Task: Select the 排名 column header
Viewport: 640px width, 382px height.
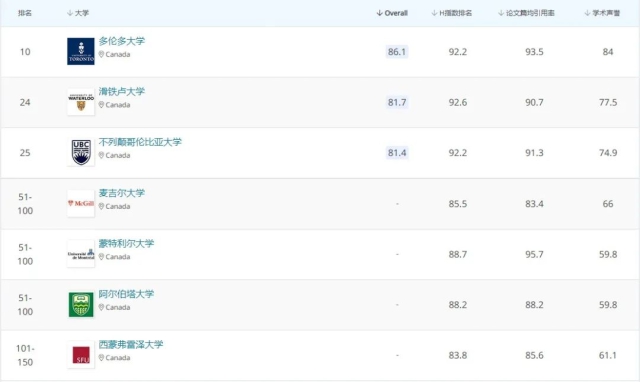Action: (25, 13)
